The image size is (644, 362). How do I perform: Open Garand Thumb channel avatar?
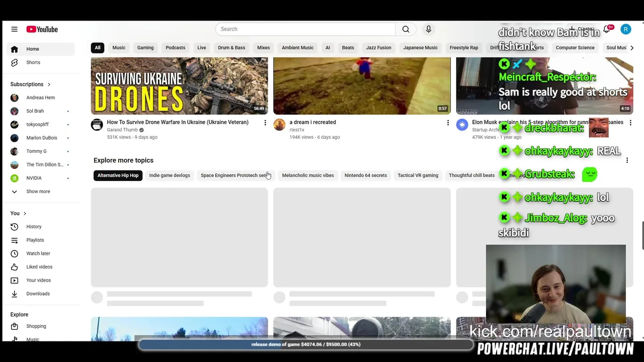97,125
